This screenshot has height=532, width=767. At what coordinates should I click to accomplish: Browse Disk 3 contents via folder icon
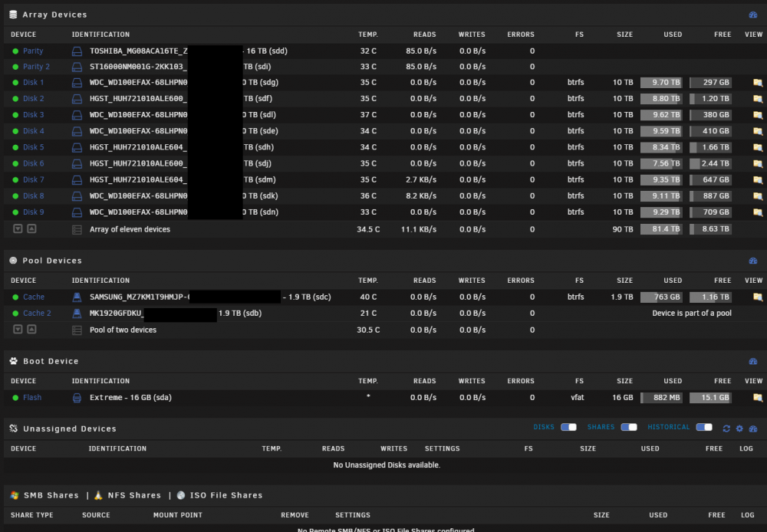[758, 115]
